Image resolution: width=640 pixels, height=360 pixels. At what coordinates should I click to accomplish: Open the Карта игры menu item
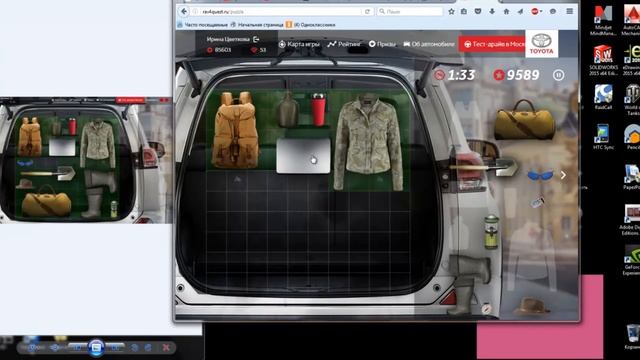point(299,44)
